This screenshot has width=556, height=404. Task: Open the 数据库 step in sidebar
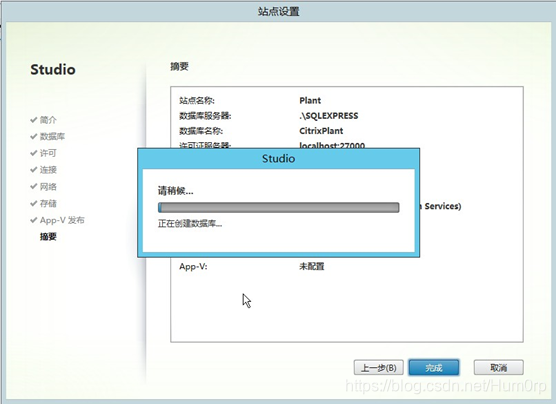tap(52, 136)
